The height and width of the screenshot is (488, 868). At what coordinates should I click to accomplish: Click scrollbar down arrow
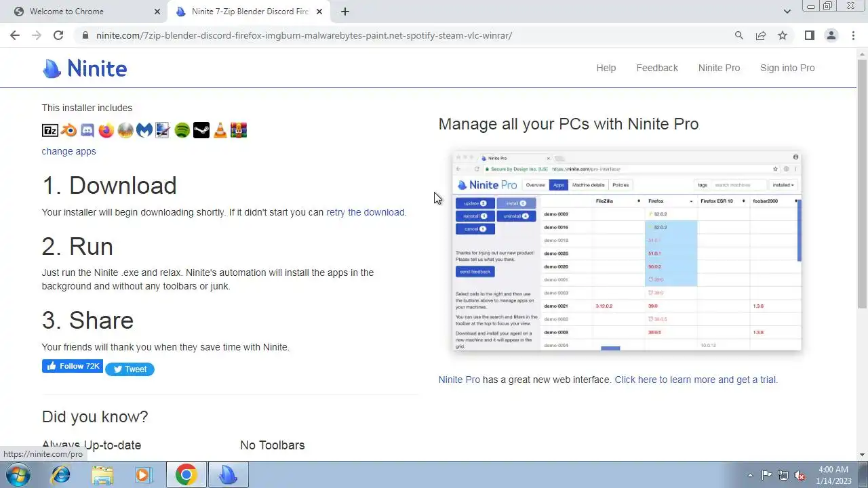[862, 455]
